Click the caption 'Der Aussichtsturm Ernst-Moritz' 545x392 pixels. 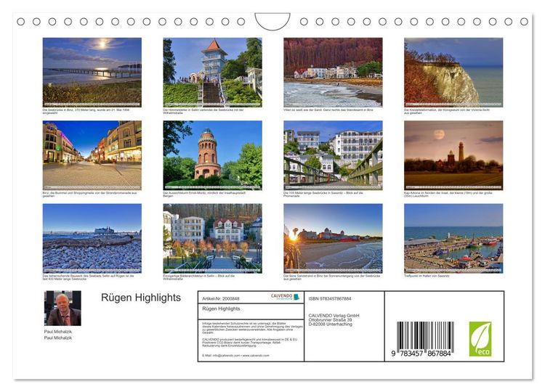click(x=204, y=194)
